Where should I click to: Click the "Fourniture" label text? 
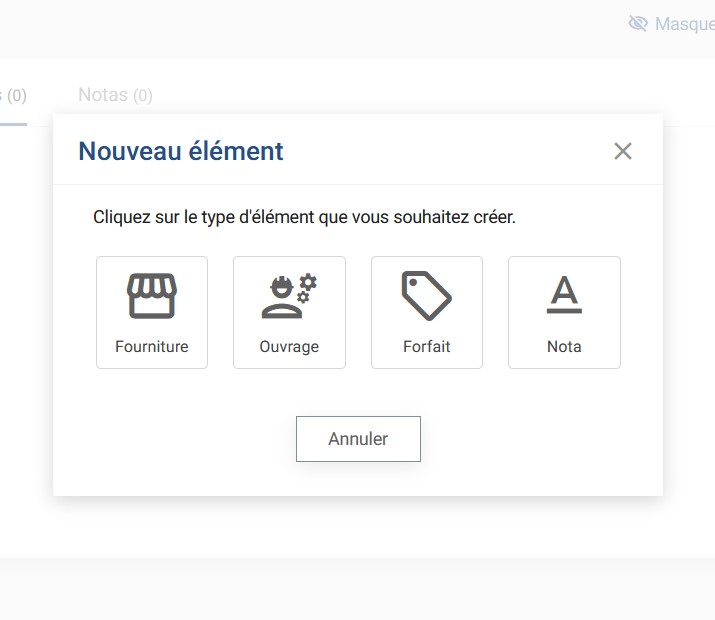[x=152, y=347]
